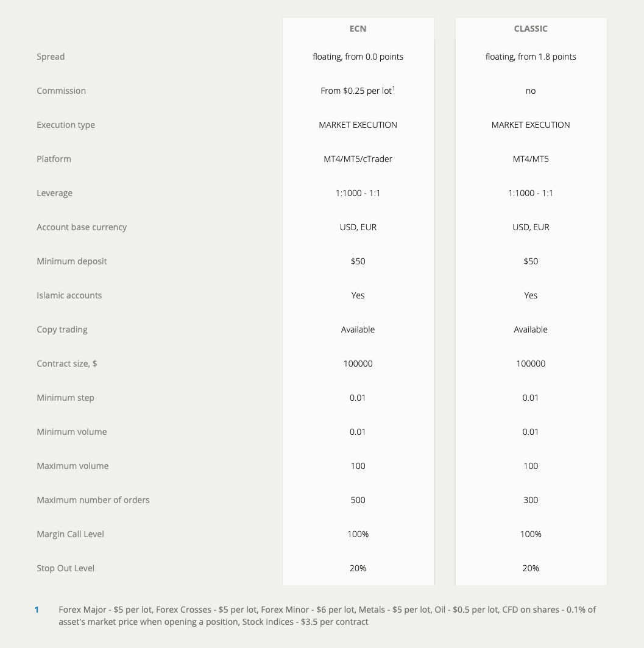Select ECN maximum orders value 500
The height and width of the screenshot is (648, 644).
[358, 500]
